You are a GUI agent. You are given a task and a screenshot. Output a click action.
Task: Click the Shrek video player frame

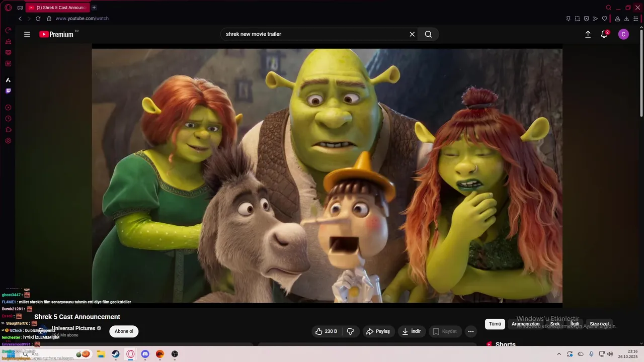pyautogui.click(x=327, y=176)
